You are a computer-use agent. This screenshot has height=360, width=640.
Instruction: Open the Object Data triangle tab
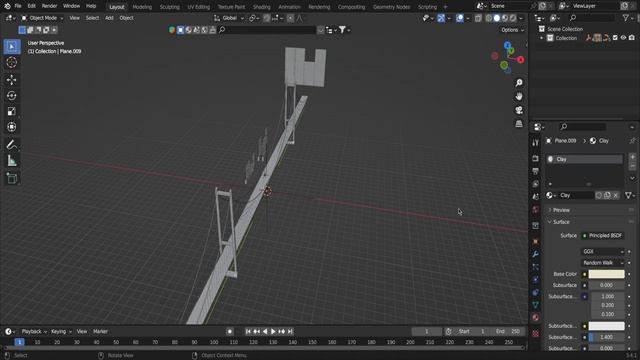pyautogui.click(x=536, y=305)
